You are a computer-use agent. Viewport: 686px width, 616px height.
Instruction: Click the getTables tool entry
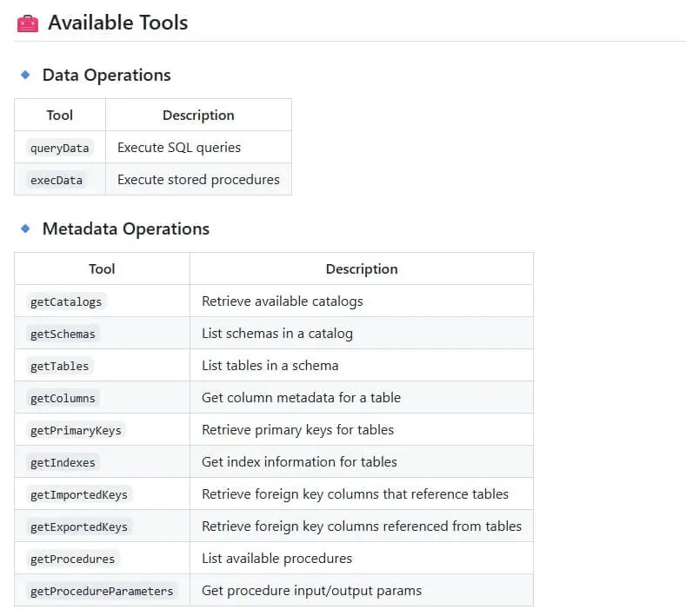coord(59,366)
